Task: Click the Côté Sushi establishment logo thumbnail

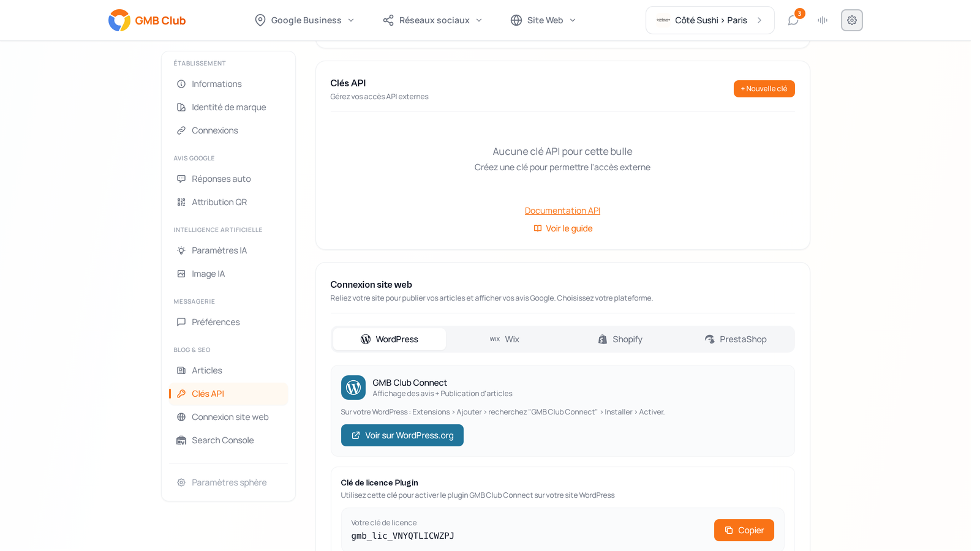Action: point(663,20)
